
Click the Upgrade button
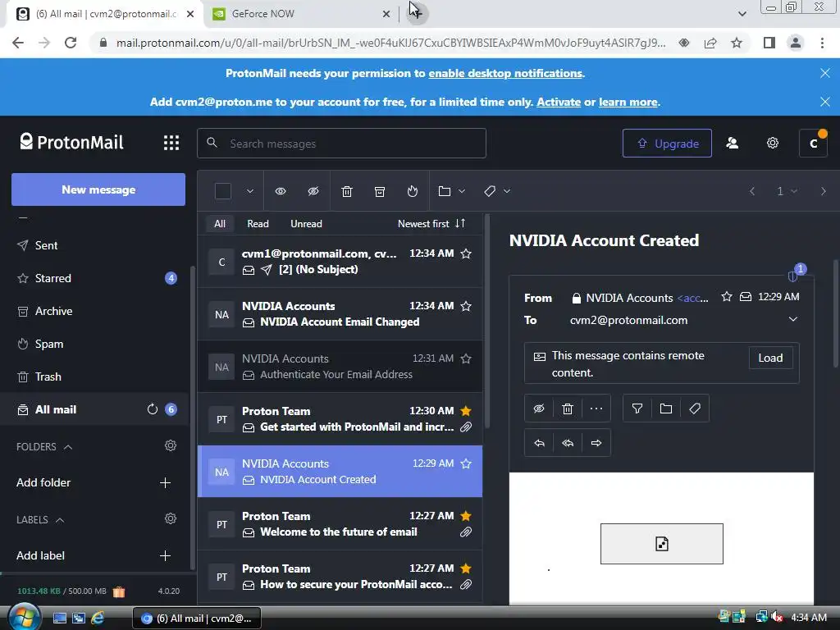(667, 143)
